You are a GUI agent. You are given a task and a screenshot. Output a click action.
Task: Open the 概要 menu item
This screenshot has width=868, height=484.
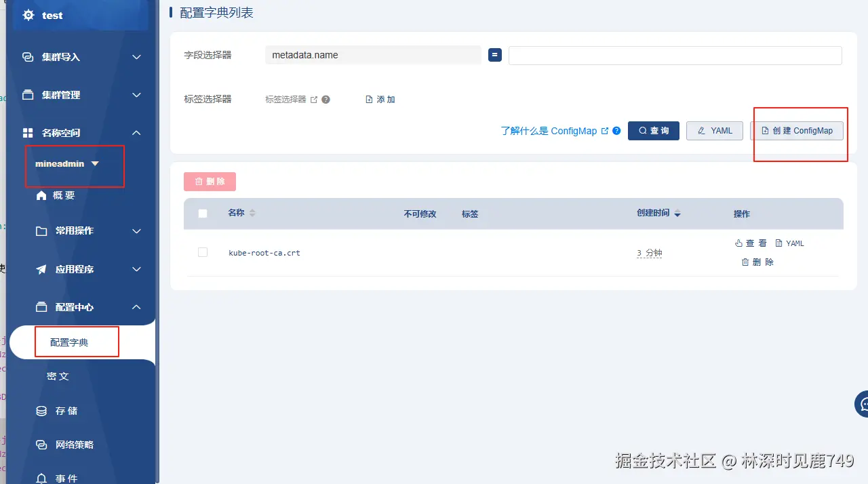pyautogui.click(x=64, y=195)
